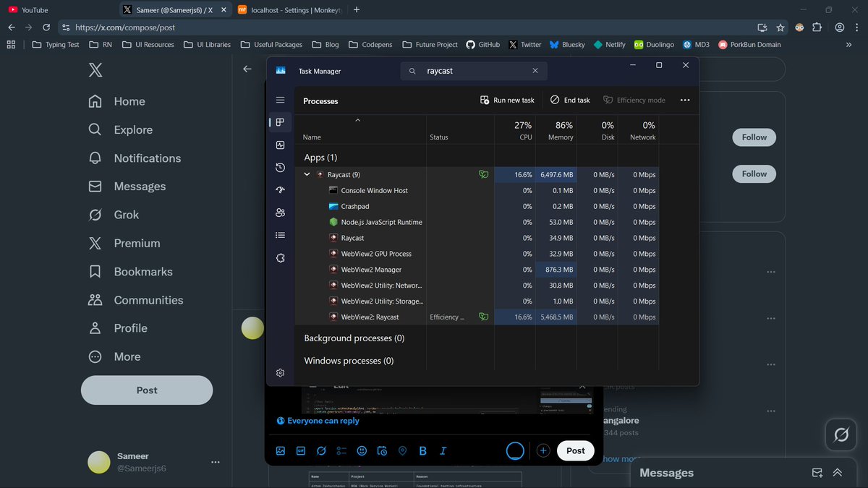Open account menu dots beside Sameer
868x488 pixels.
[x=215, y=462]
